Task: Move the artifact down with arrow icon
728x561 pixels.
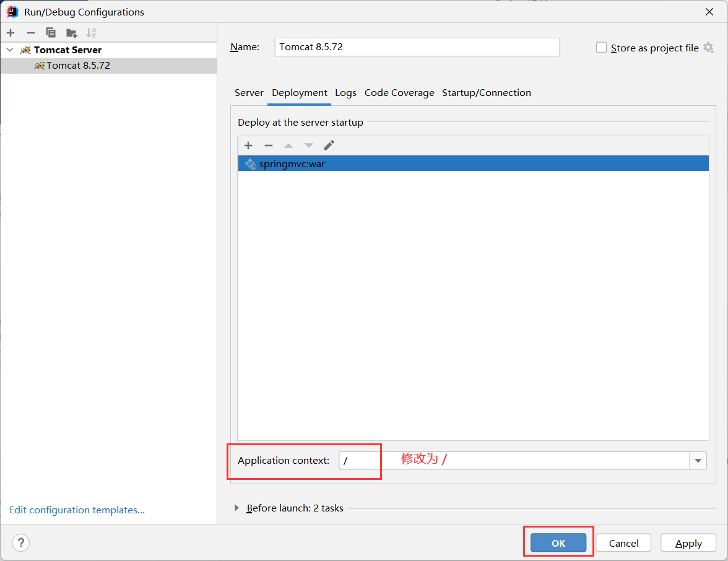Action: pyautogui.click(x=309, y=146)
